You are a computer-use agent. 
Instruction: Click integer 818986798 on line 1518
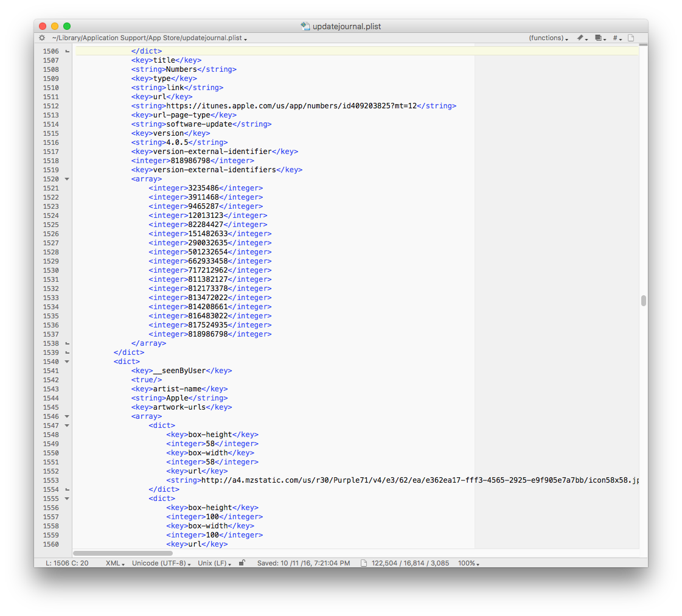click(190, 161)
